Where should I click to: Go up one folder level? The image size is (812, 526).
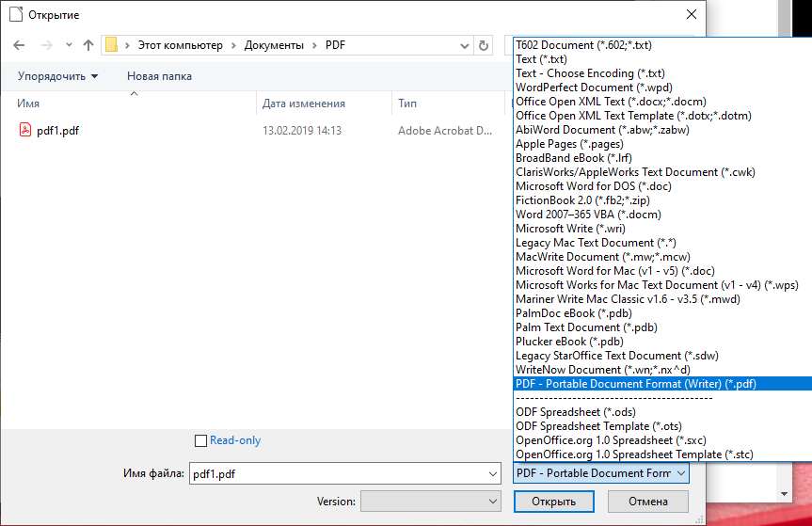pyautogui.click(x=88, y=45)
